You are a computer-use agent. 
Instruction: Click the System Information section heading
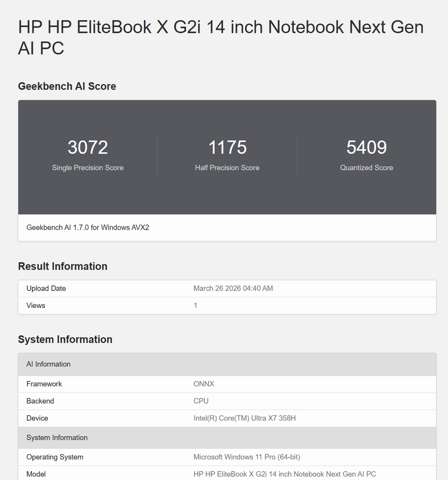[65, 339]
